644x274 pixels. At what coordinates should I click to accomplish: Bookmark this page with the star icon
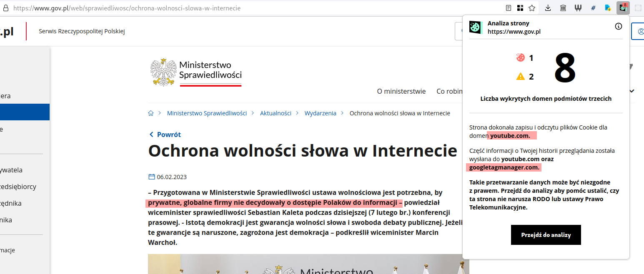coord(532,8)
